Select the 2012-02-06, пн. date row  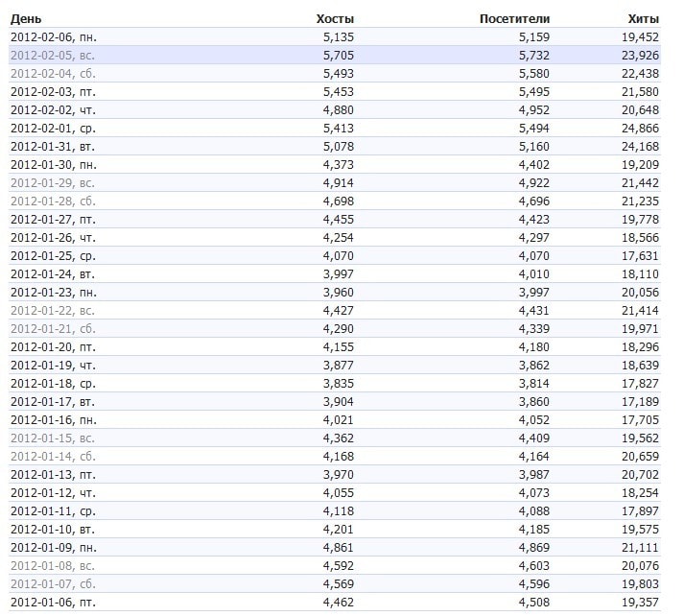point(53,36)
